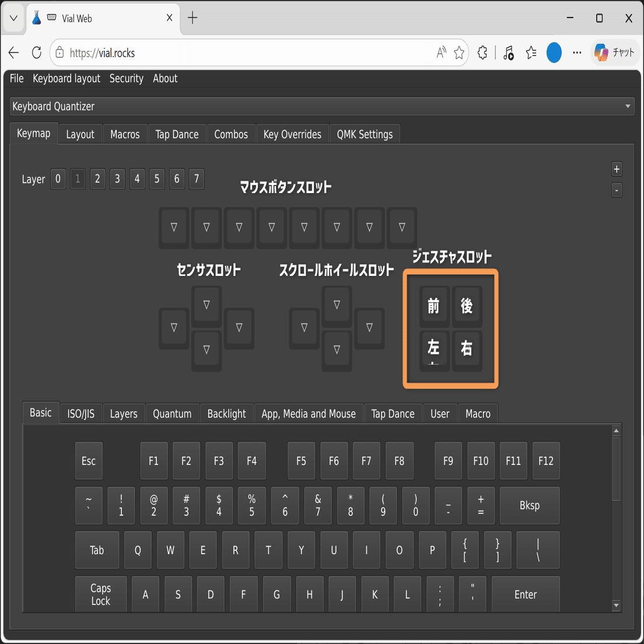
Task: Open the Quantum keycode tab
Action: 172,414
